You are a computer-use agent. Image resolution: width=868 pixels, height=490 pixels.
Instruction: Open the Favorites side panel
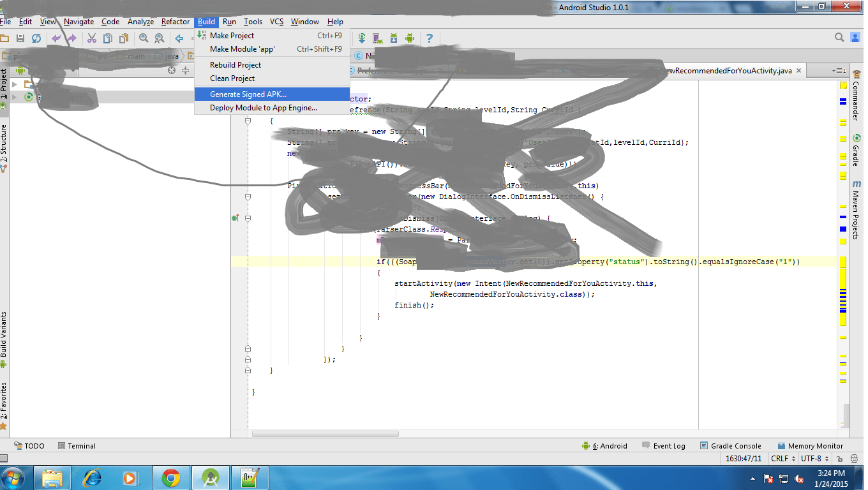(4, 405)
